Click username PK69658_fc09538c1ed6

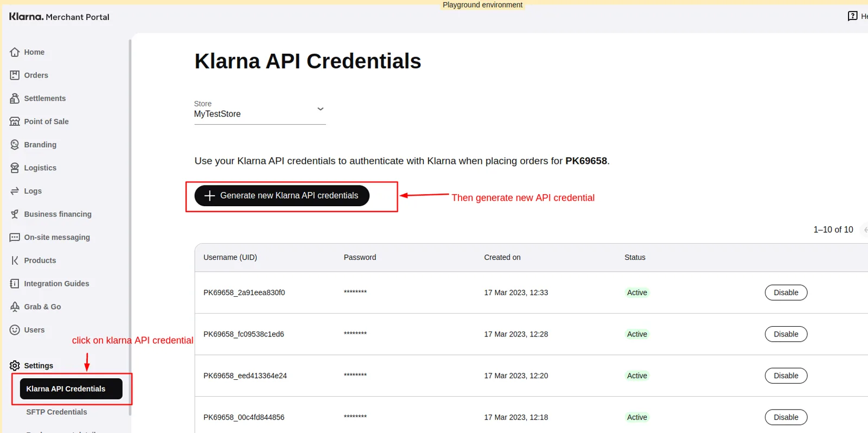[244, 334]
